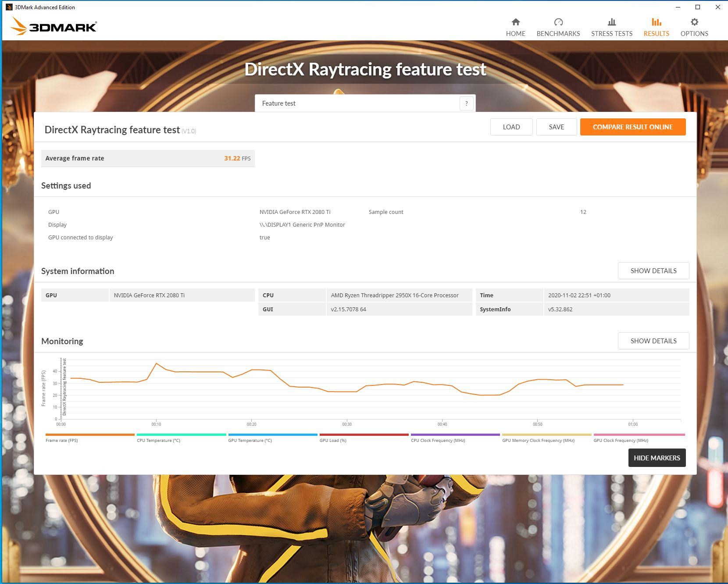
Task: Click NVIDIA GeForce RTX 2080 Ti in Settings used
Action: pyautogui.click(x=295, y=212)
